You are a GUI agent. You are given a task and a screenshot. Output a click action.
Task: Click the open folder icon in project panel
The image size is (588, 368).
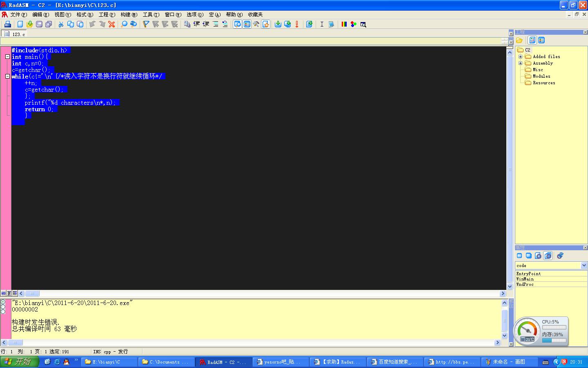tap(519, 40)
